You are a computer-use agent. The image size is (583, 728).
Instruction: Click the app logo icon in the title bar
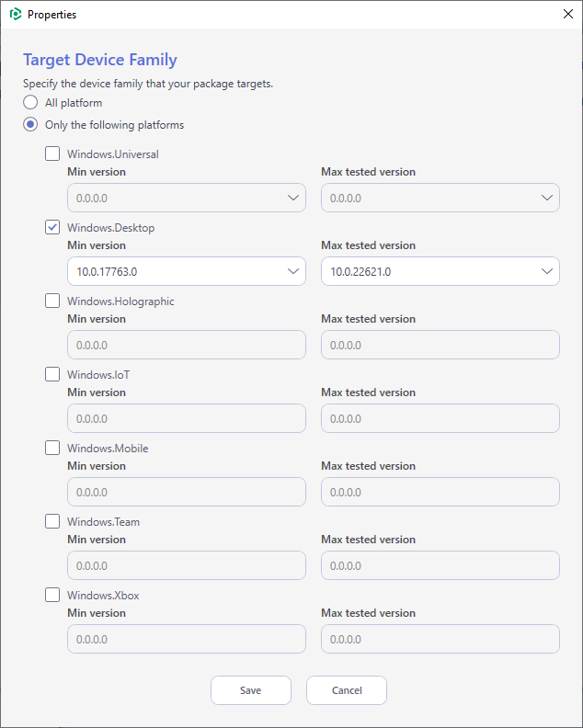16,15
